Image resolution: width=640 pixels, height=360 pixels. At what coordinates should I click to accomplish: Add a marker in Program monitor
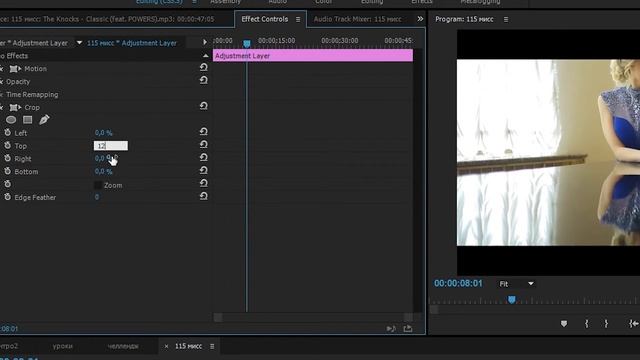coord(564,324)
